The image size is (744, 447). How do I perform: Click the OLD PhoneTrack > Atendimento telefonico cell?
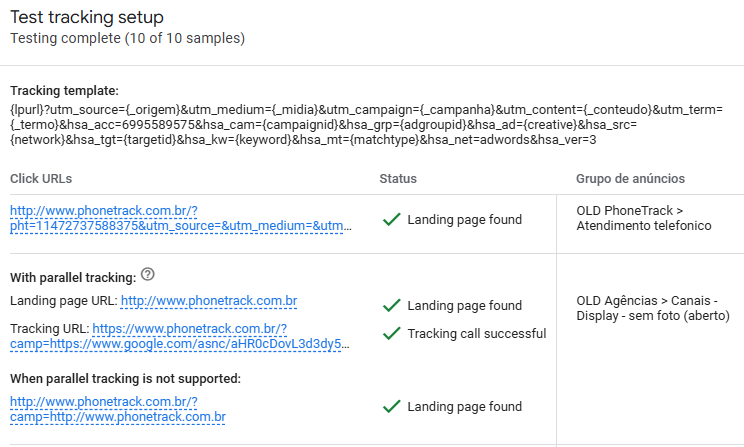coord(643,218)
